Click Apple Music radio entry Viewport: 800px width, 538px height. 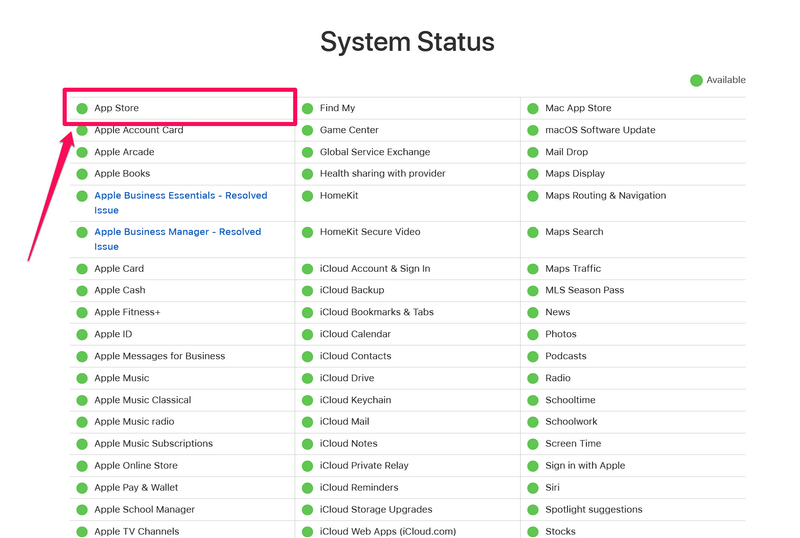pyautogui.click(x=134, y=421)
